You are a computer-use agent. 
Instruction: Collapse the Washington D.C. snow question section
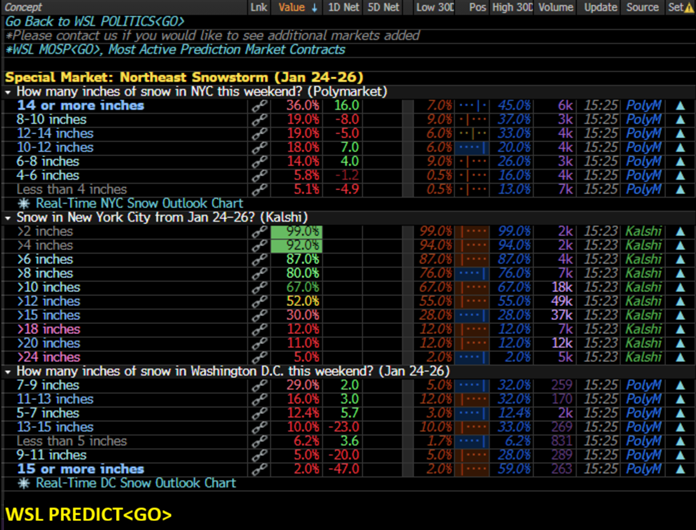coord(9,371)
